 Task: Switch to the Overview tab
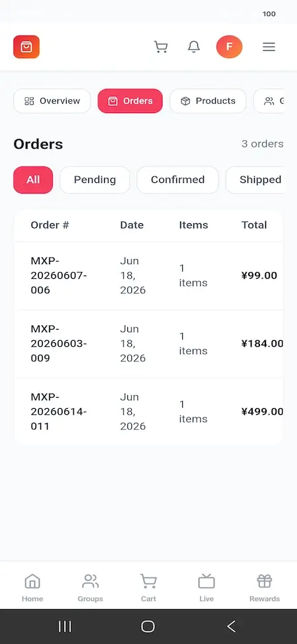tap(52, 101)
